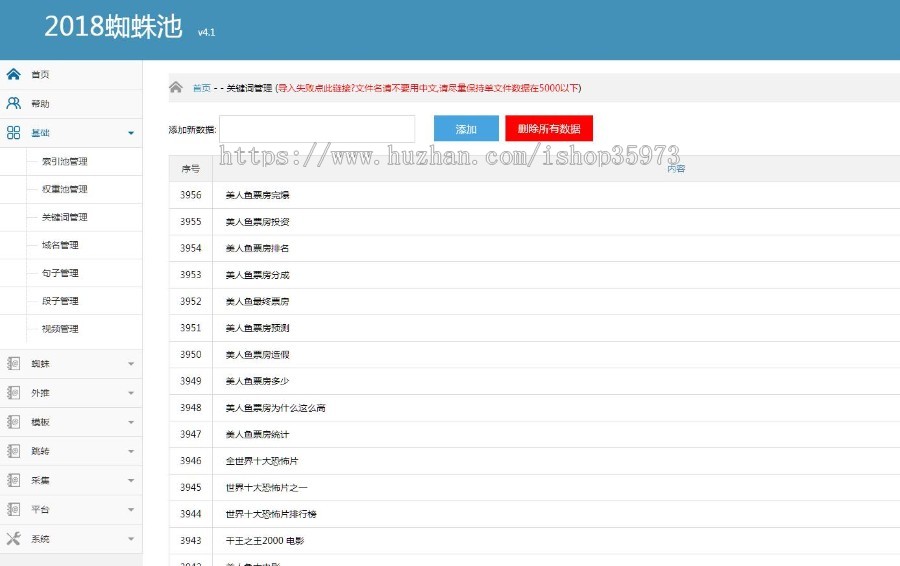Click the notebook icon beside 外推

(x=14, y=393)
